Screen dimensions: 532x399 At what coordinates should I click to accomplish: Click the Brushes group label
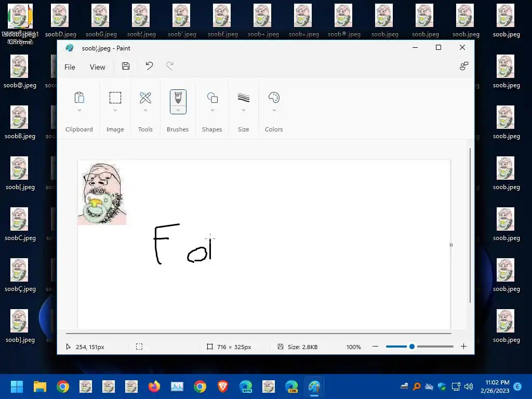click(178, 129)
